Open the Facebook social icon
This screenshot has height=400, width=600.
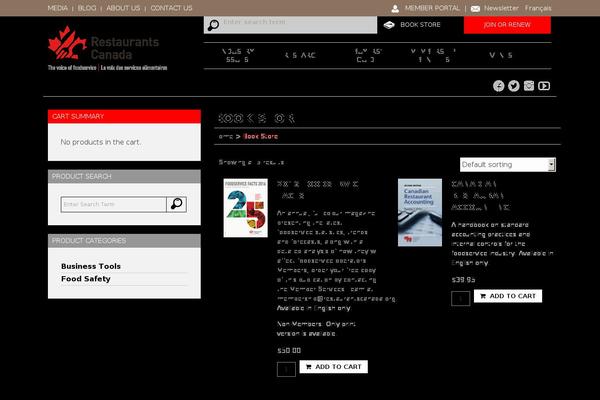498,86
